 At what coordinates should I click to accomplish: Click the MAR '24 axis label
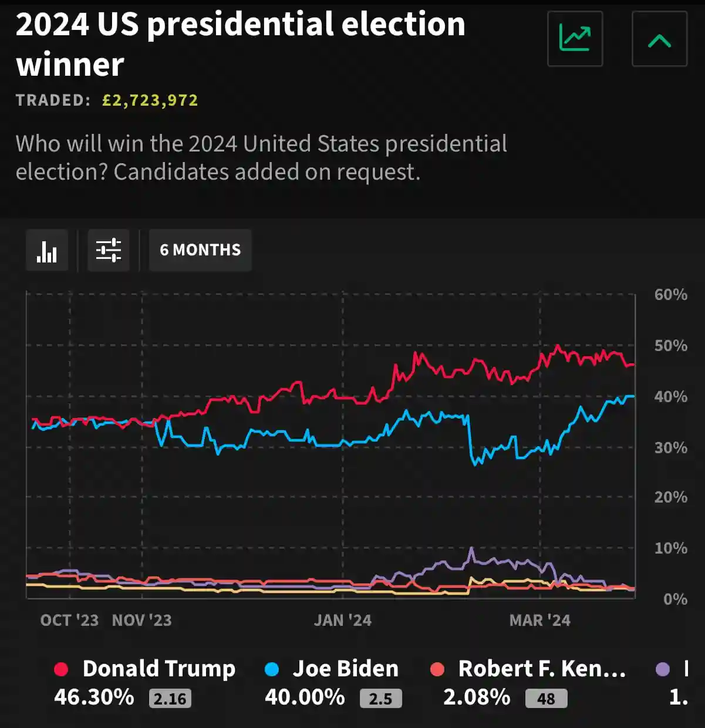(540, 621)
